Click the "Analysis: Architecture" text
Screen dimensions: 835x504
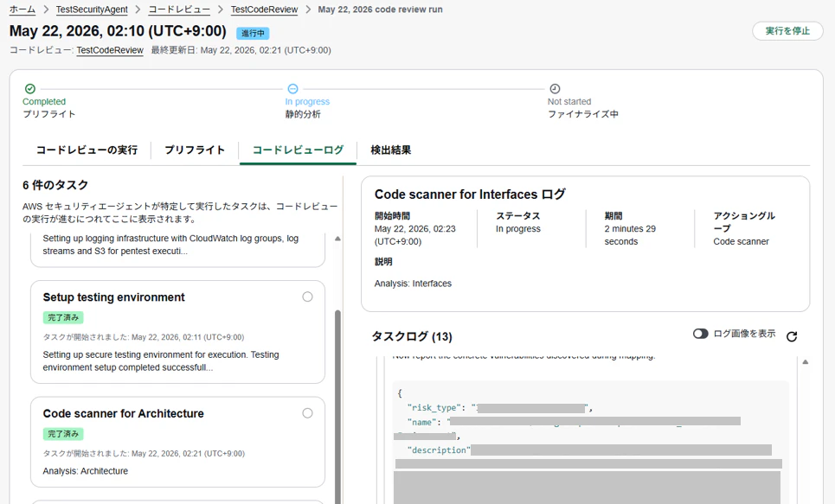click(x=85, y=471)
